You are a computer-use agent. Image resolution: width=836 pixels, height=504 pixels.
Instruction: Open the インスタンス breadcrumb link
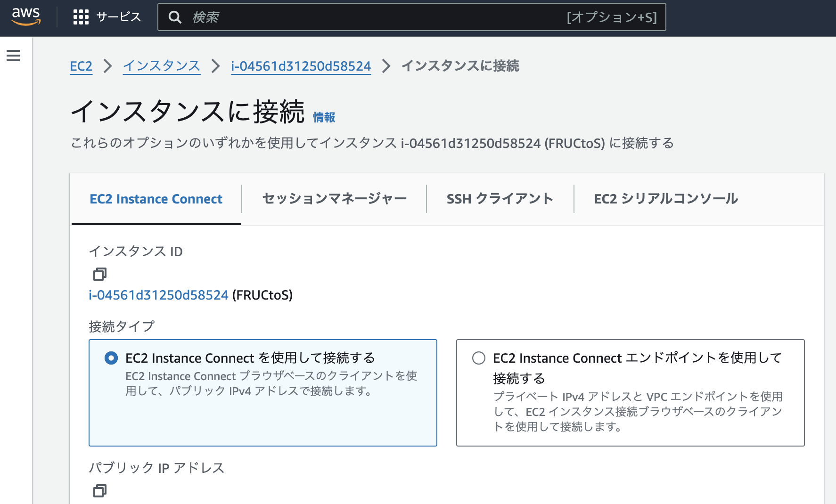pyautogui.click(x=162, y=66)
